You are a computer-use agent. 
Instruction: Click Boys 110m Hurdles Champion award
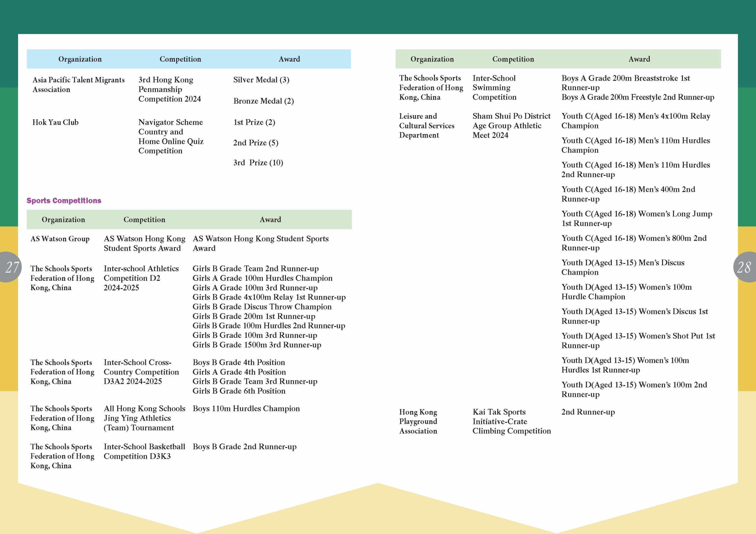pos(246,408)
